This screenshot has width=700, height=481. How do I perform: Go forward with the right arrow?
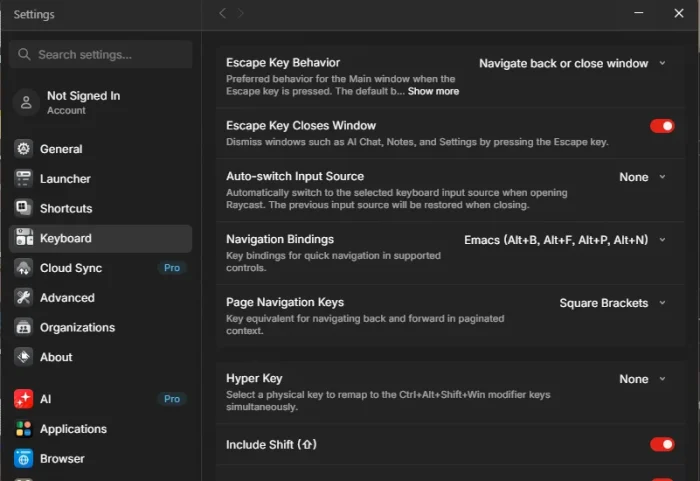[x=241, y=13]
